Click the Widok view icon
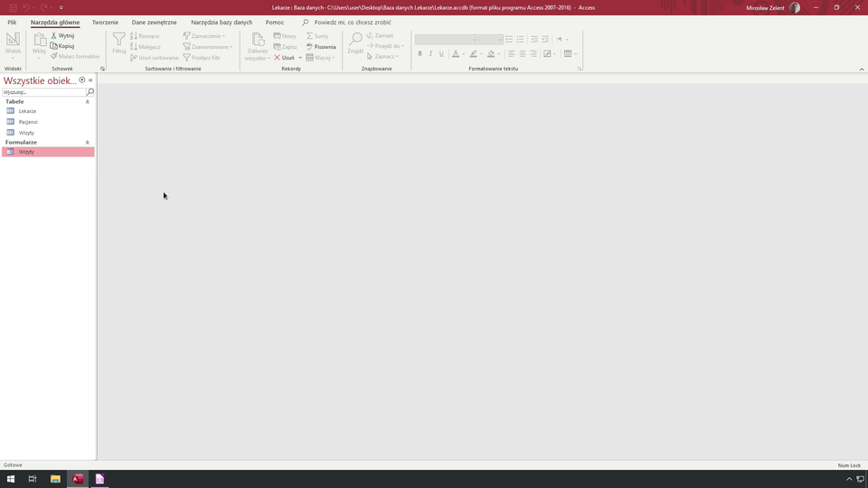868x488 pixels. pos(13,40)
